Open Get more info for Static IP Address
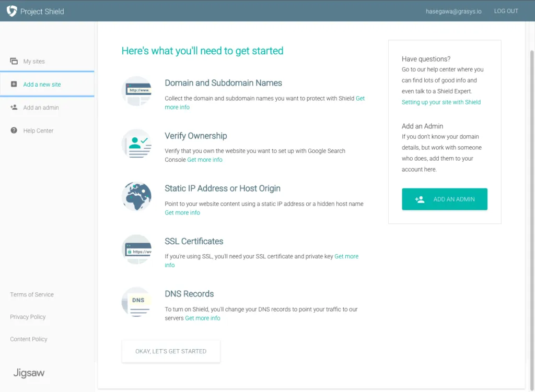Screen dimensions: 535x392 182,212
